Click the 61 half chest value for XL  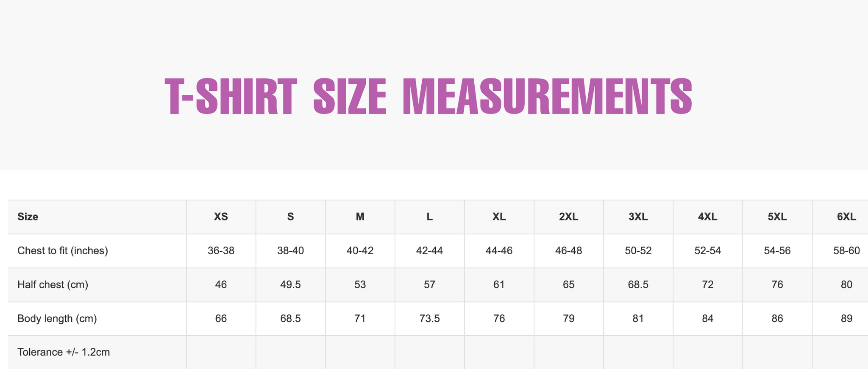499,285
